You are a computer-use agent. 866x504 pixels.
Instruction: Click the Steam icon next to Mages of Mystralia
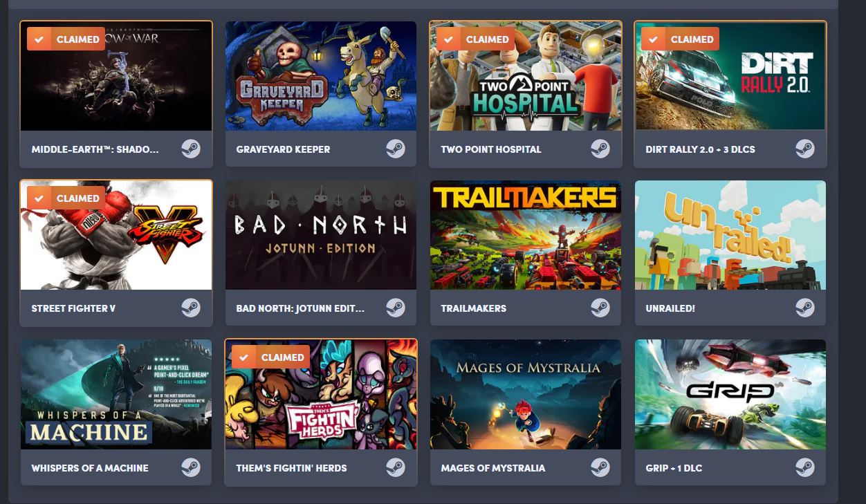click(600, 467)
